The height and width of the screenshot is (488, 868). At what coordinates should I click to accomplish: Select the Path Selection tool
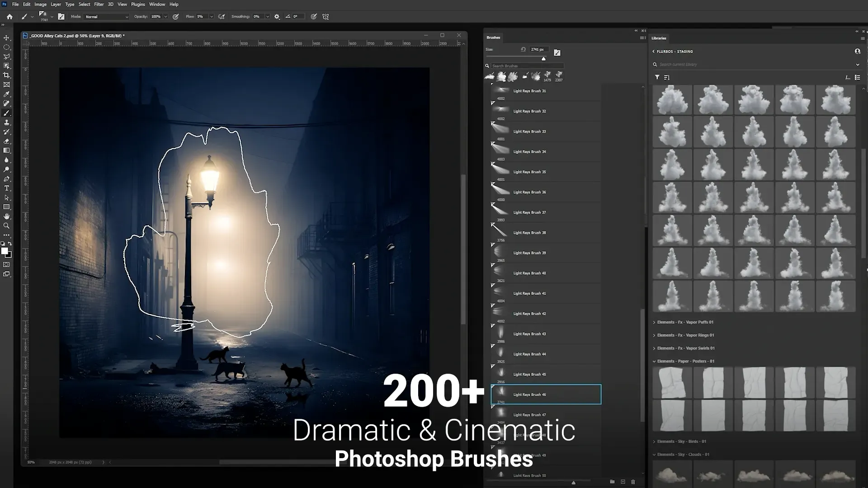(x=6, y=197)
